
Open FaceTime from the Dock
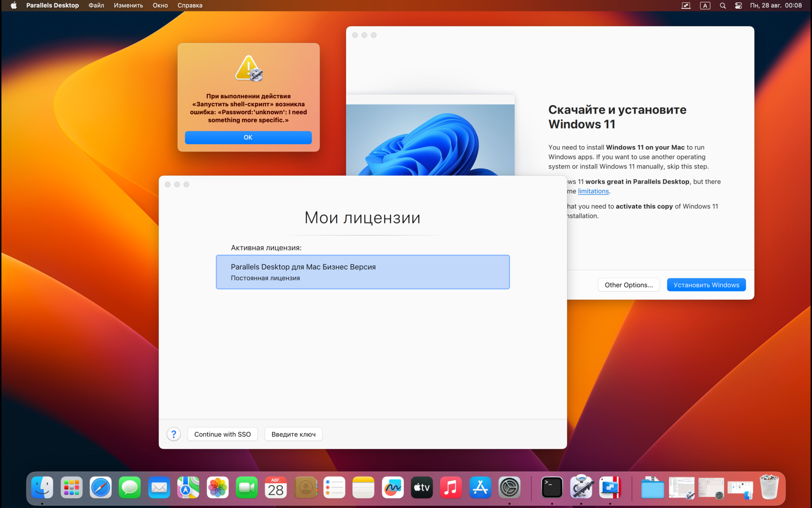tap(247, 487)
